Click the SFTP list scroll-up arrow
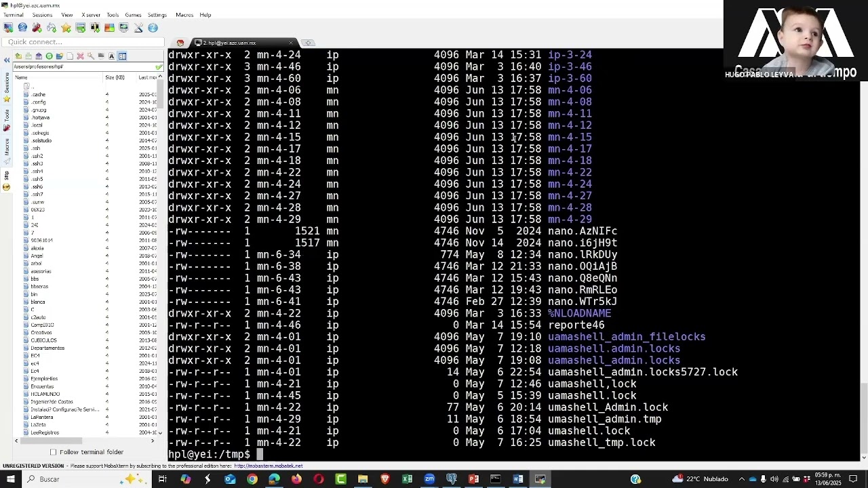Viewport: 868px width, 488px height. tap(160, 77)
